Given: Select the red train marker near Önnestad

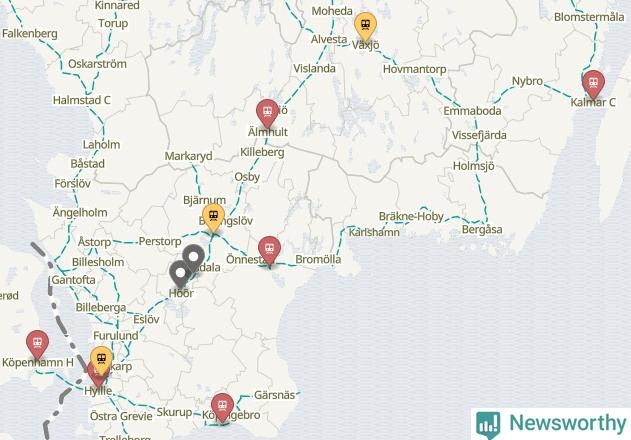Looking at the screenshot, I should pyautogui.click(x=269, y=249).
